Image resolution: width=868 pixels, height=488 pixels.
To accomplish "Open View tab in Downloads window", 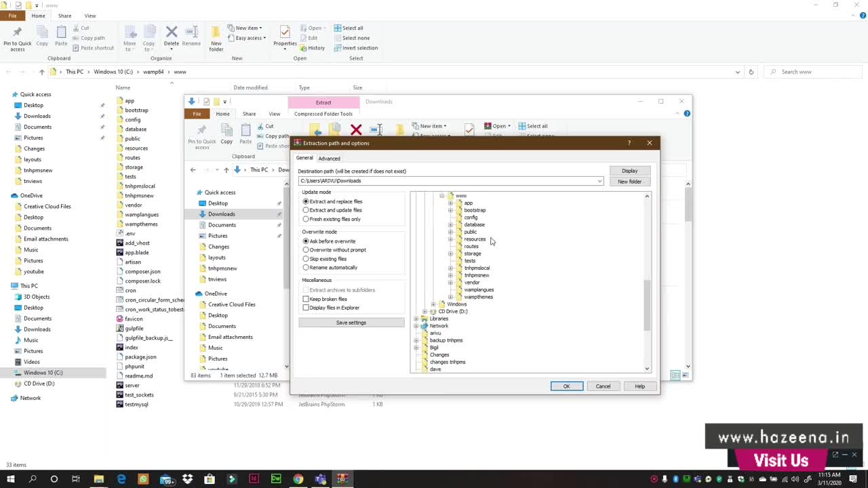I will point(274,114).
